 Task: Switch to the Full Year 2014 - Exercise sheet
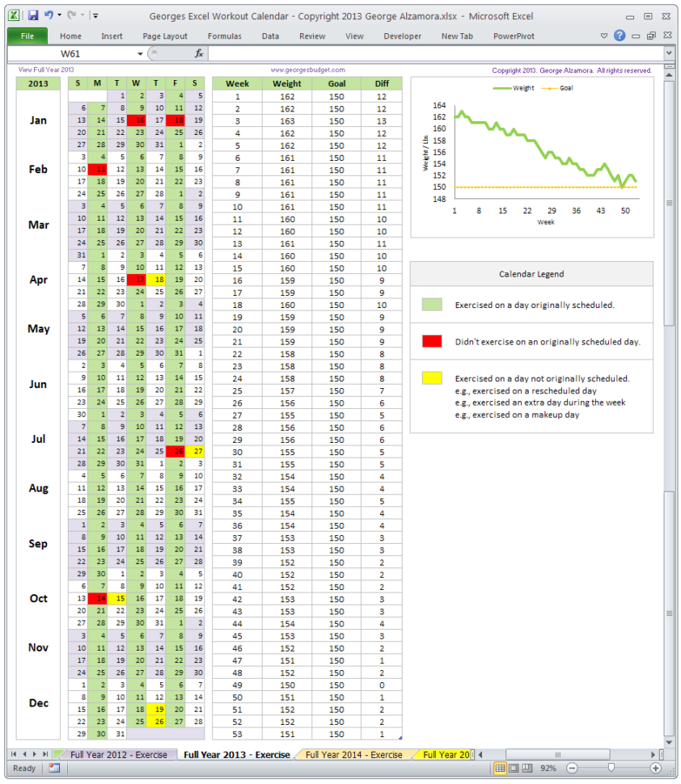point(353,754)
